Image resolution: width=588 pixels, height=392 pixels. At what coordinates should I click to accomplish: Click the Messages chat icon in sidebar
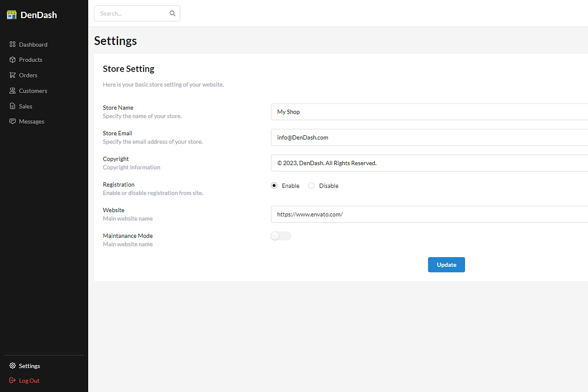pos(13,122)
